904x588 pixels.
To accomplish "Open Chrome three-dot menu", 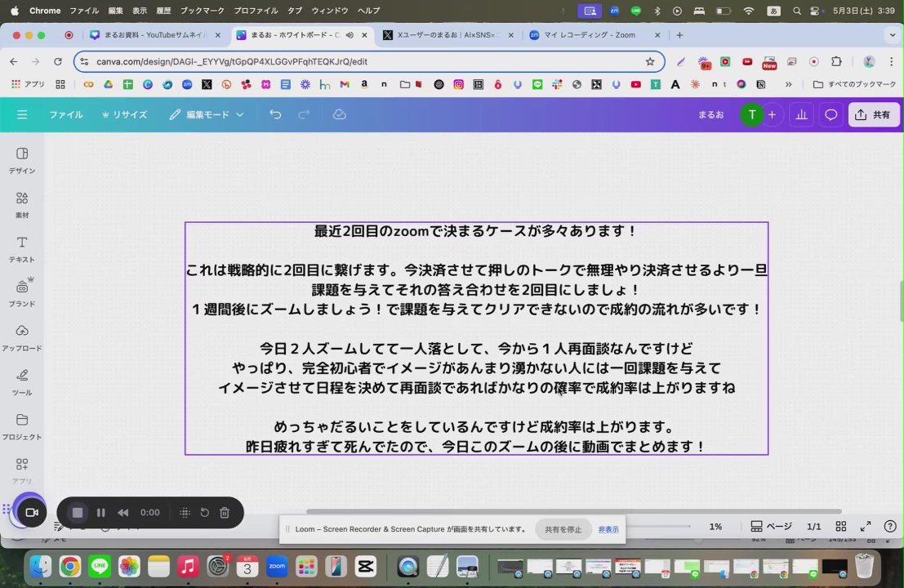I will [x=891, y=62].
